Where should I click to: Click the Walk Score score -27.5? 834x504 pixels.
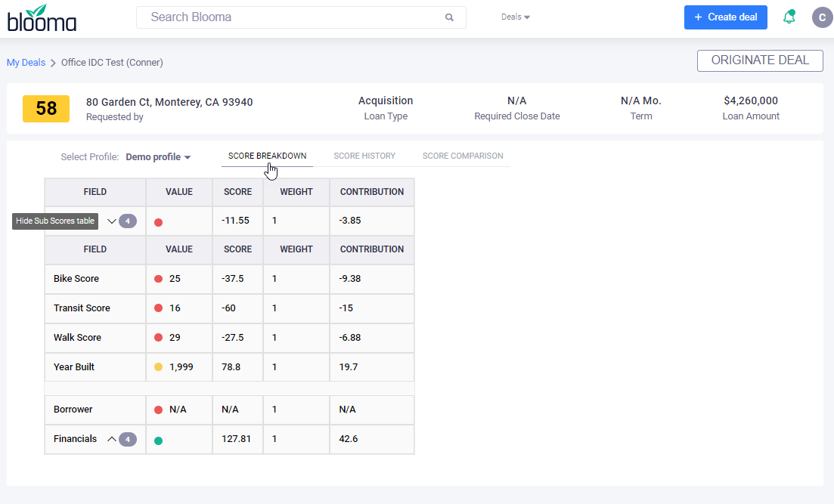click(x=232, y=337)
